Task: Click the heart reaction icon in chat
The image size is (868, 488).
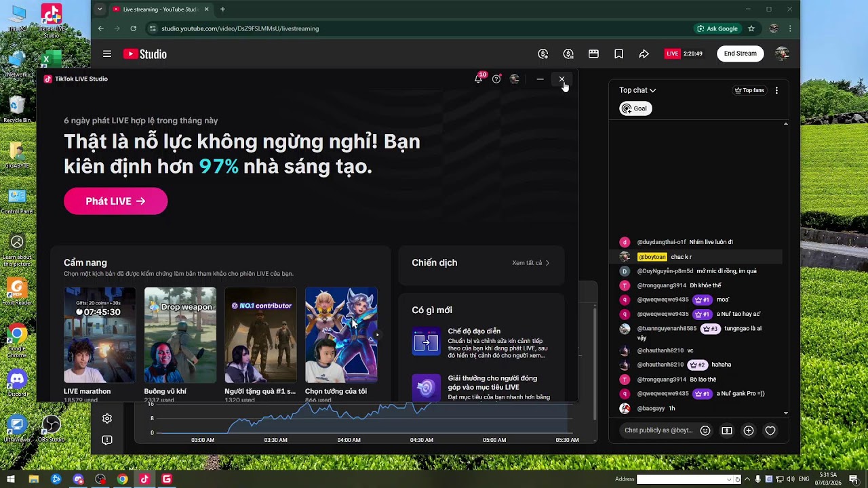Action: point(770,430)
